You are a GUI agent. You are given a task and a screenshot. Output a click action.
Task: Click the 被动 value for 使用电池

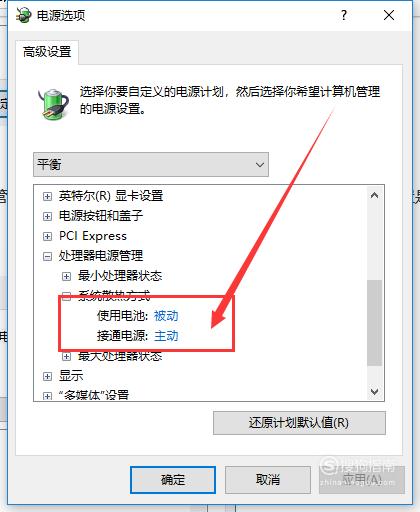166,316
